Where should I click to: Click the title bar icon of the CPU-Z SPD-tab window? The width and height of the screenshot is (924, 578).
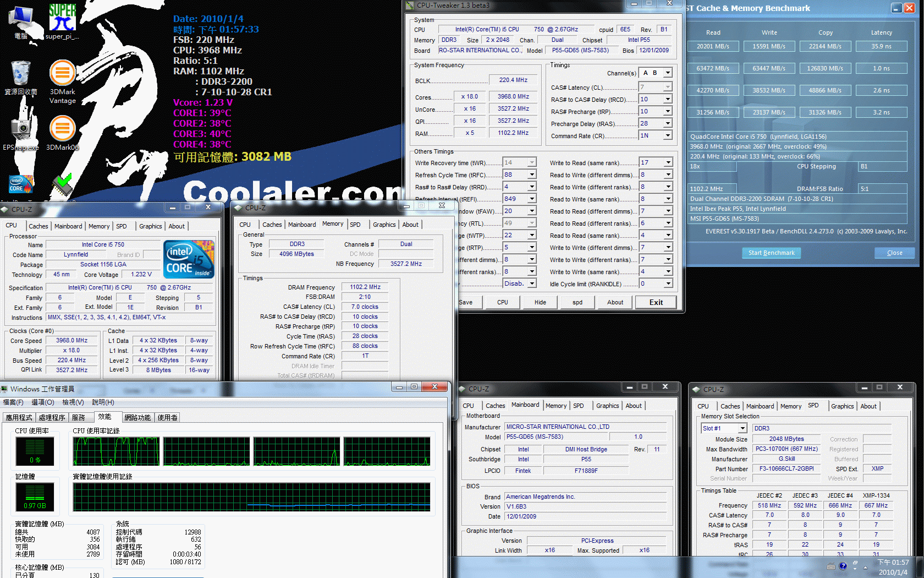(697, 389)
